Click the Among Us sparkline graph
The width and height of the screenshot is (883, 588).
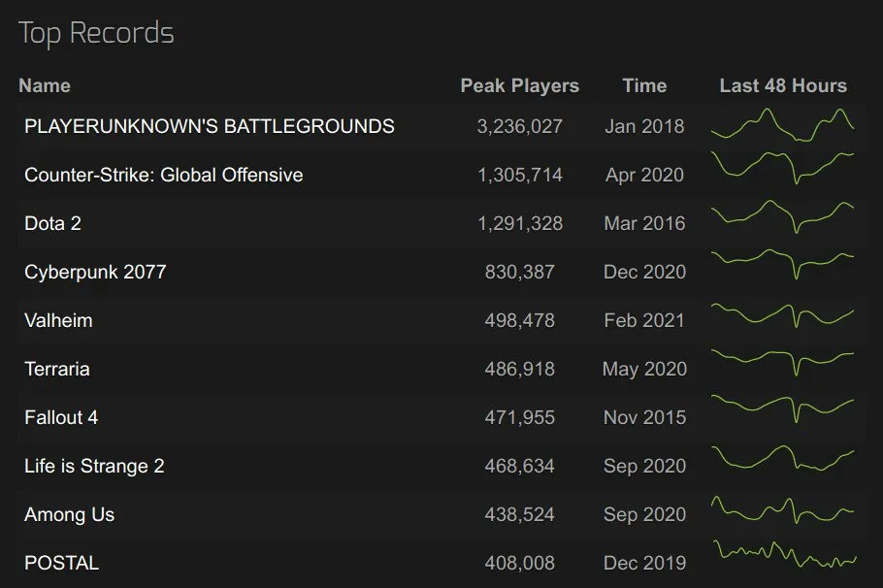(x=782, y=509)
